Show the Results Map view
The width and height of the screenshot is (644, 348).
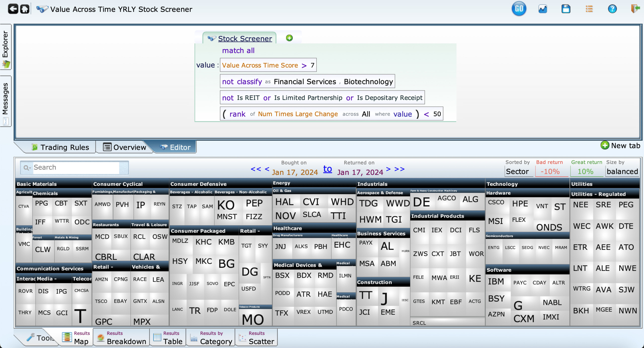click(x=76, y=337)
